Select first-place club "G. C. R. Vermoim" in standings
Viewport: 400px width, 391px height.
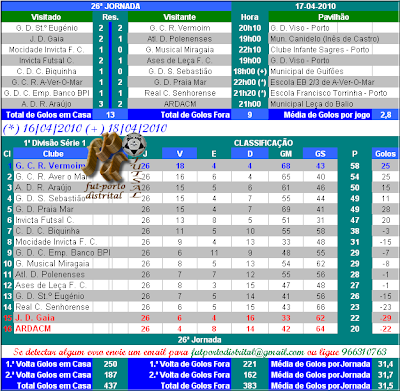[50, 166]
